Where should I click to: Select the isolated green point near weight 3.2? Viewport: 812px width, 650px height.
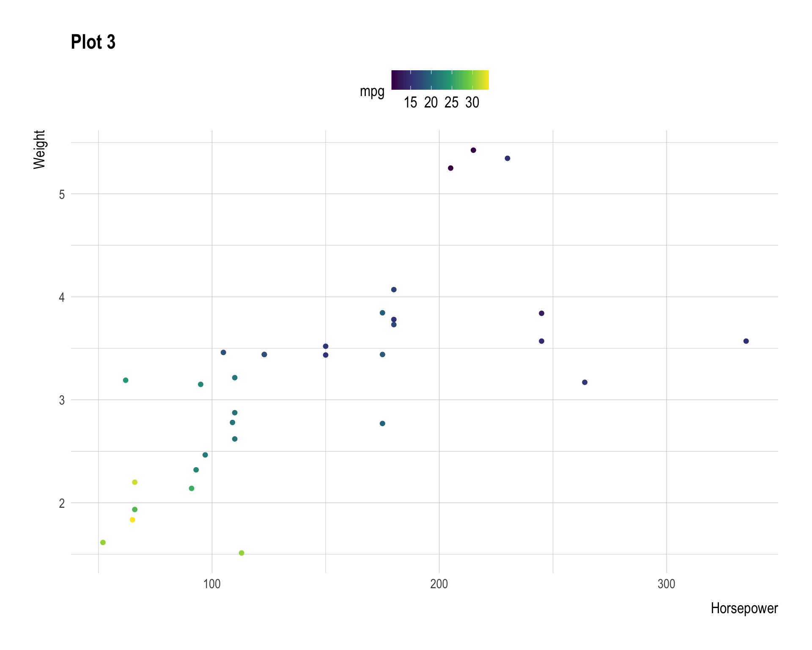click(x=126, y=380)
